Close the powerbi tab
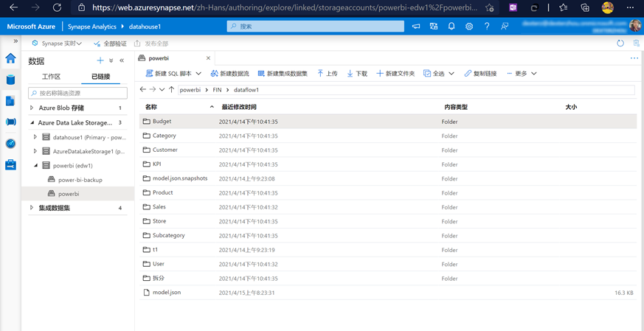The image size is (644, 331). pyautogui.click(x=208, y=58)
